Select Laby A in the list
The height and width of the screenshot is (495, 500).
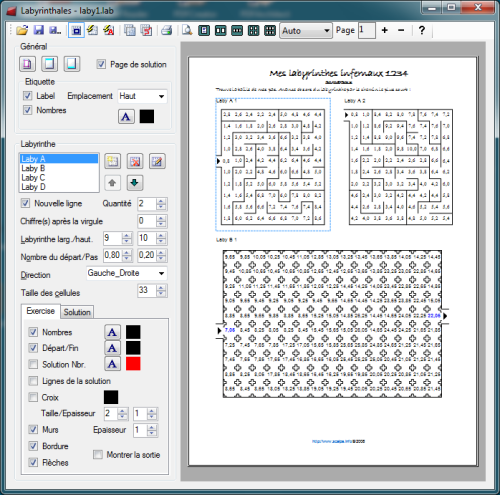[59, 159]
